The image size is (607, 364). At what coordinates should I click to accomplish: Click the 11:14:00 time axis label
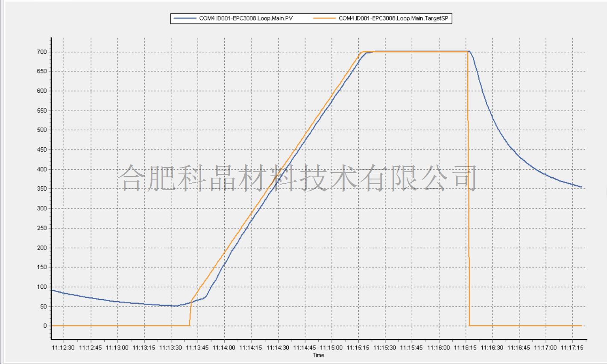224,348
